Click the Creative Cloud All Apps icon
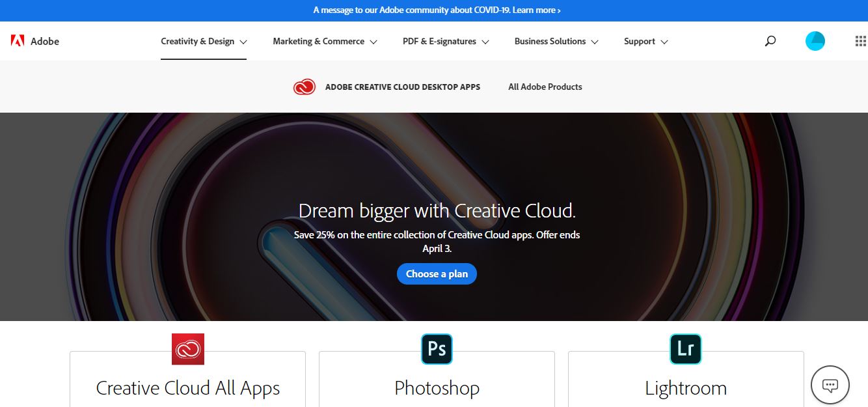 [188, 349]
